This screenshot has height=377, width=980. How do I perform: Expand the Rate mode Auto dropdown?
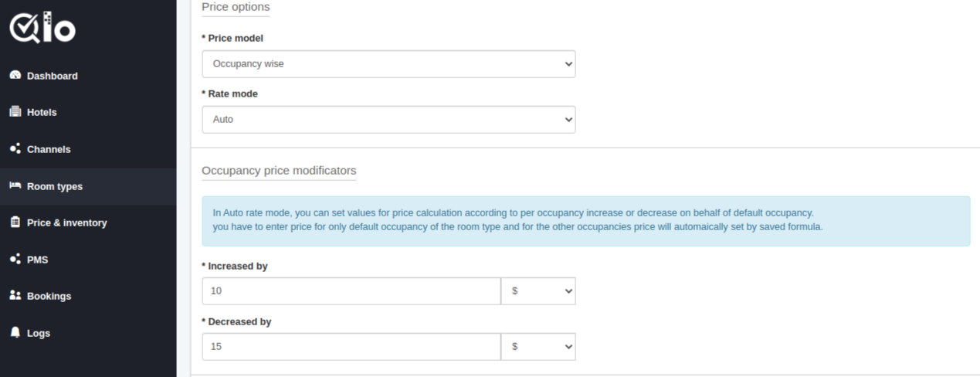click(388, 120)
